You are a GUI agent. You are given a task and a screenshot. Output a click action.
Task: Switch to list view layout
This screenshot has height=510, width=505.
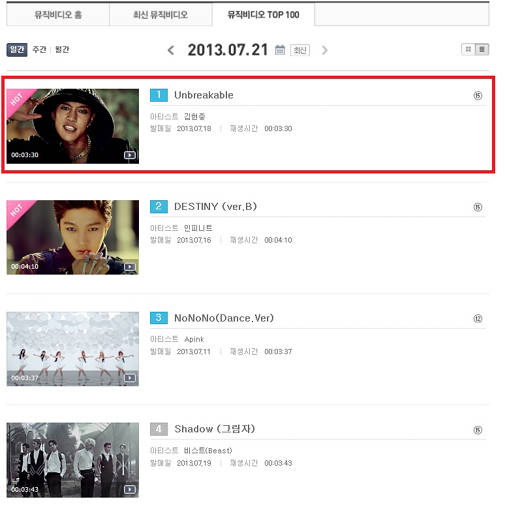[x=482, y=49]
